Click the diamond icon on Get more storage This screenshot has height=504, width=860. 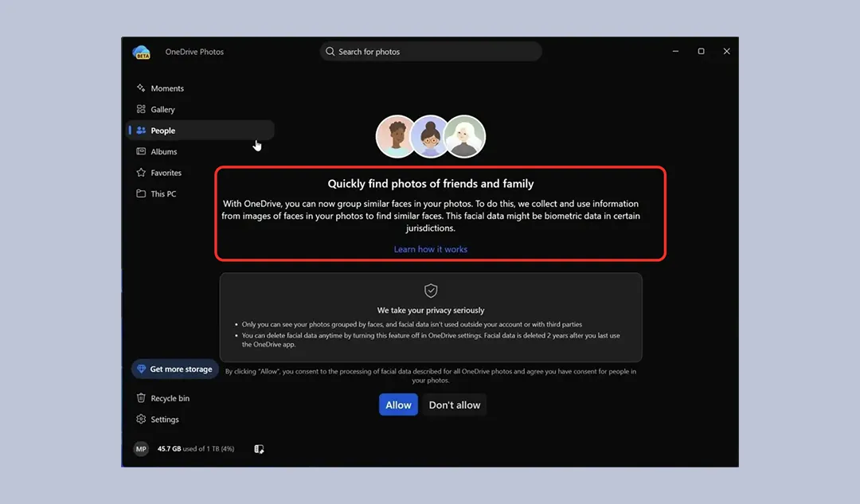pos(141,369)
